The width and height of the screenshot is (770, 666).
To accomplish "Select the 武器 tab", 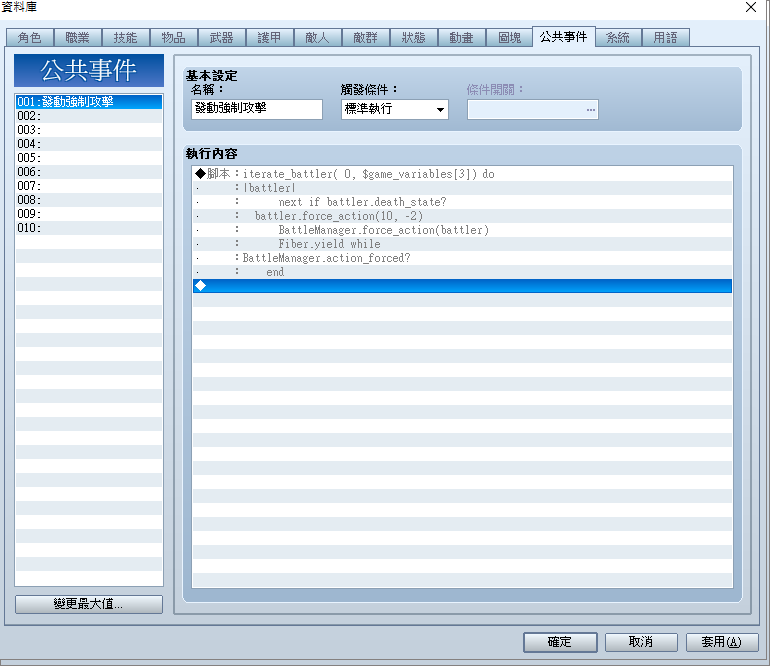I will pyautogui.click(x=221, y=38).
